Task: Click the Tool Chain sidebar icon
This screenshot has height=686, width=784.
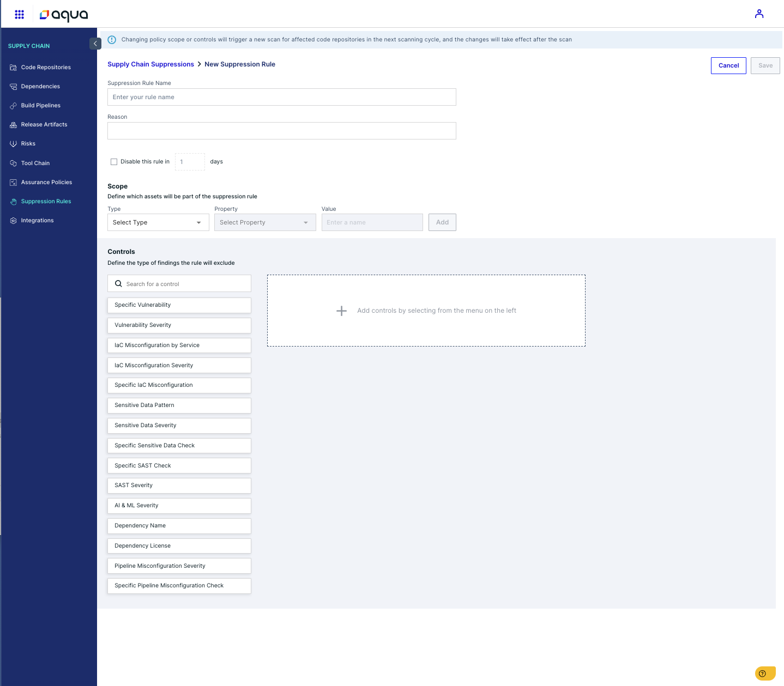Action: tap(14, 163)
